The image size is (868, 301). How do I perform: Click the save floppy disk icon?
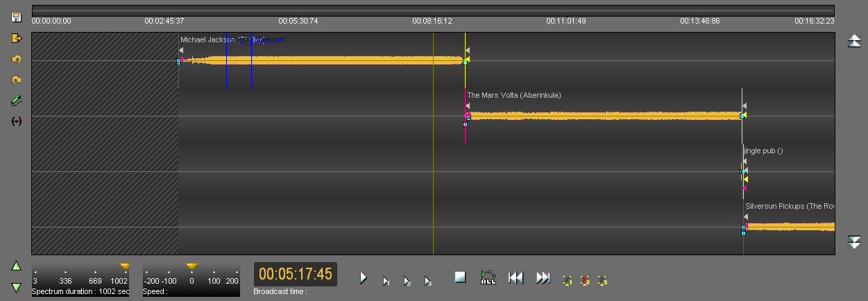click(x=17, y=17)
